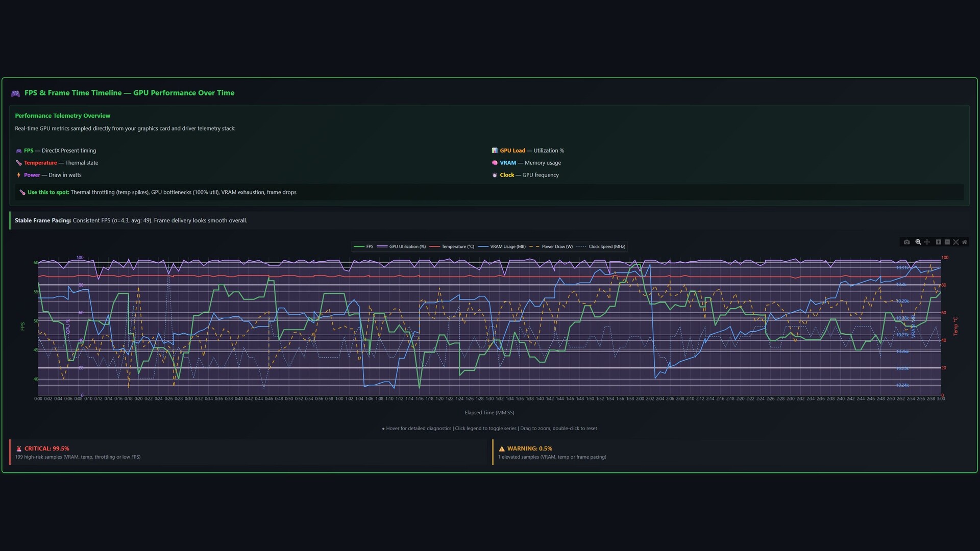Zoom out using the minus modebar button
Image resolution: width=980 pixels, height=551 pixels.
pyautogui.click(x=947, y=242)
